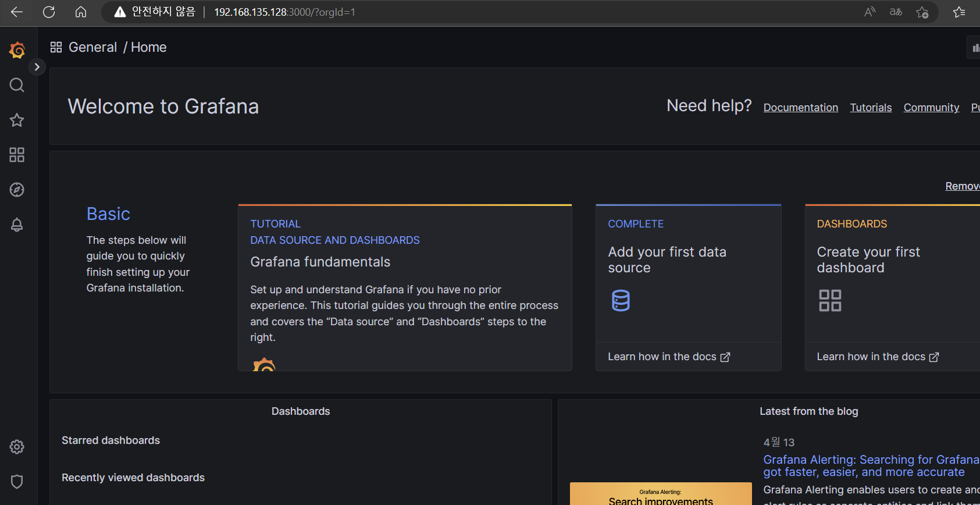Viewport: 980px width, 505px height.
Task: Open the Community link
Action: click(931, 108)
